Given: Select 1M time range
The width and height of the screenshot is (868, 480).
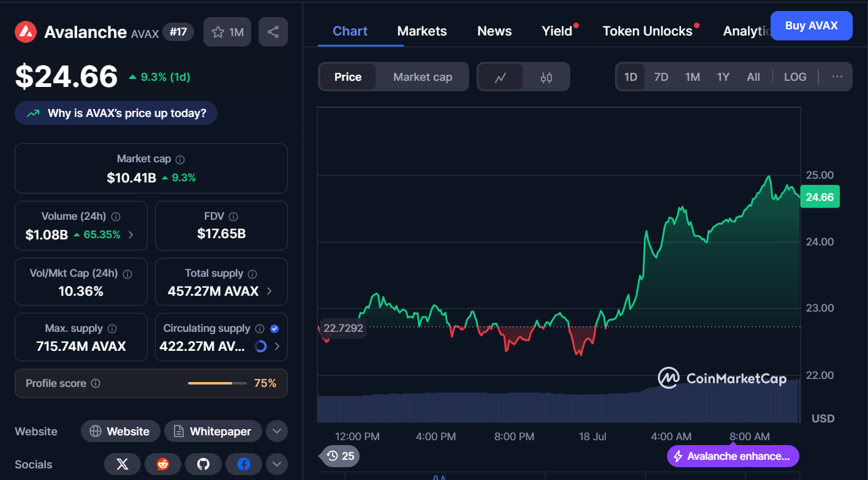Looking at the screenshot, I should pos(692,77).
